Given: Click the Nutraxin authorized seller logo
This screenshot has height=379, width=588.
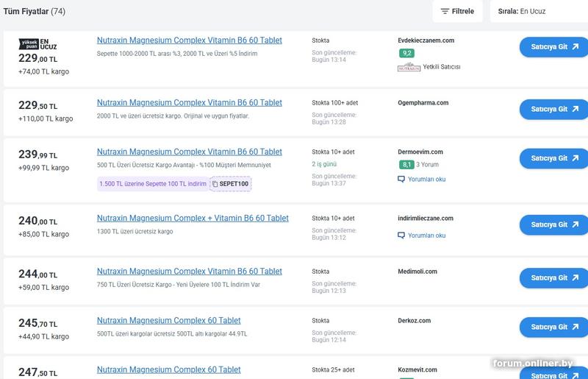Looking at the screenshot, I should 409,67.
